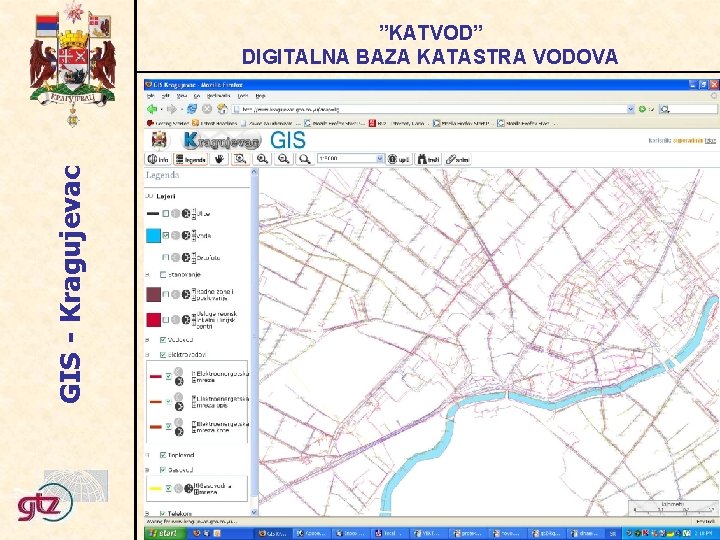This screenshot has width=720, height=540.
Task: Click the Firefox Back arrow button
Action: [x=152, y=109]
